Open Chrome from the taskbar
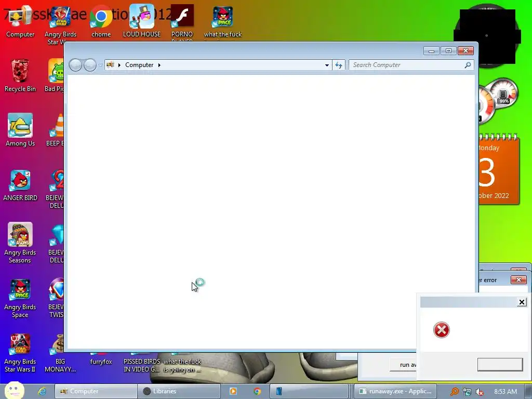The height and width of the screenshot is (399, 532). coord(257,391)
